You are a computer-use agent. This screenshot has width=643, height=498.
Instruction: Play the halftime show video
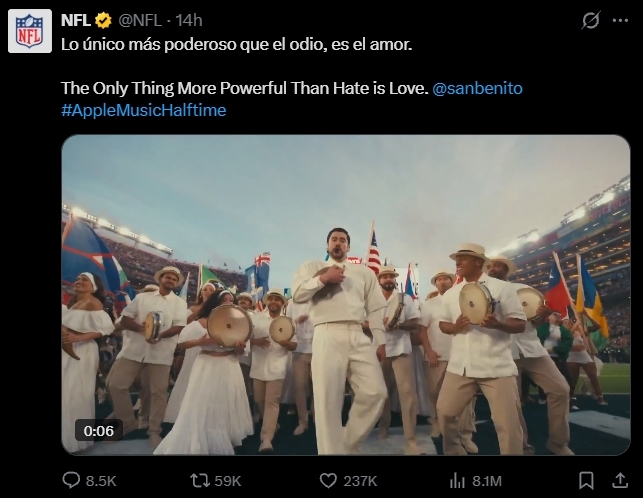point(346,295)
